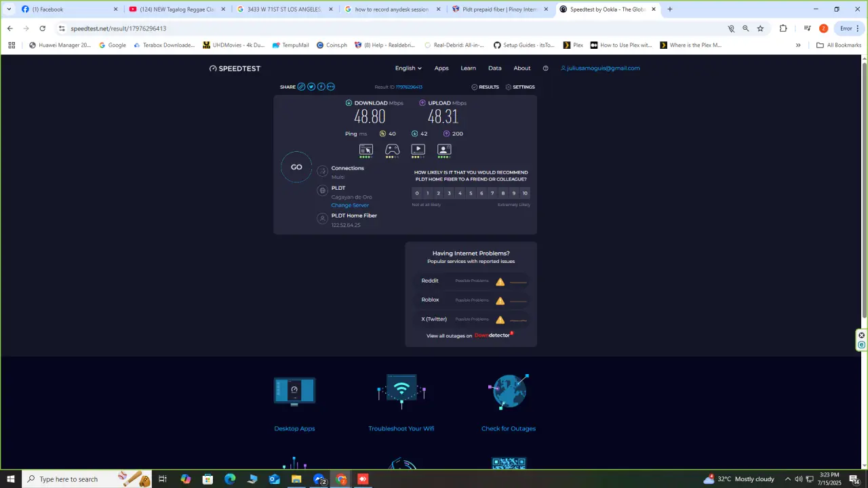Click the zoom magnifier icon in address bar

pyautogui.click(x=745, y=28)
